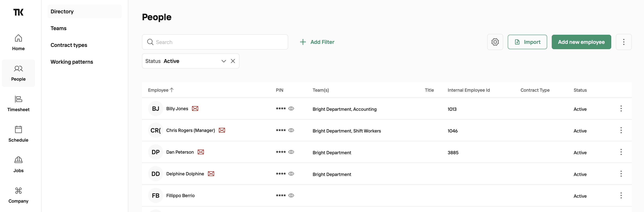This screenshot has height=212, width=644.
Task: Click the FB avatar for Fillippo Berrio
Action: click(x=155, y=195)
